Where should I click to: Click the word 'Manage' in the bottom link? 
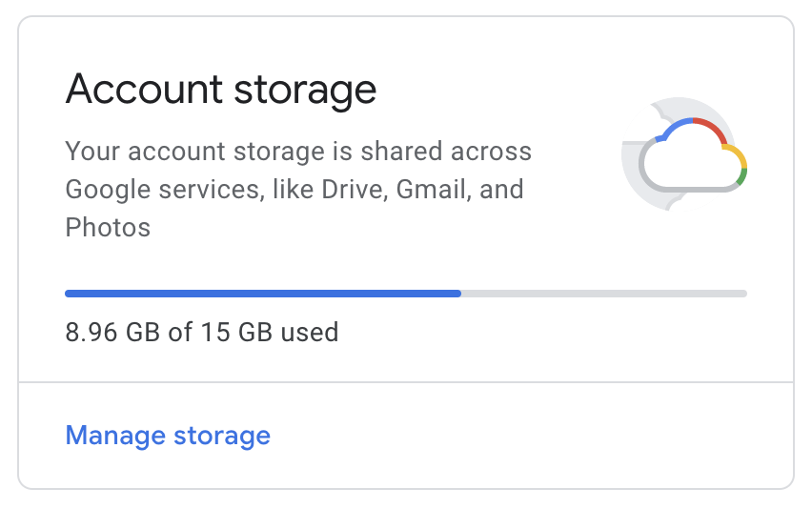(115, 436)
